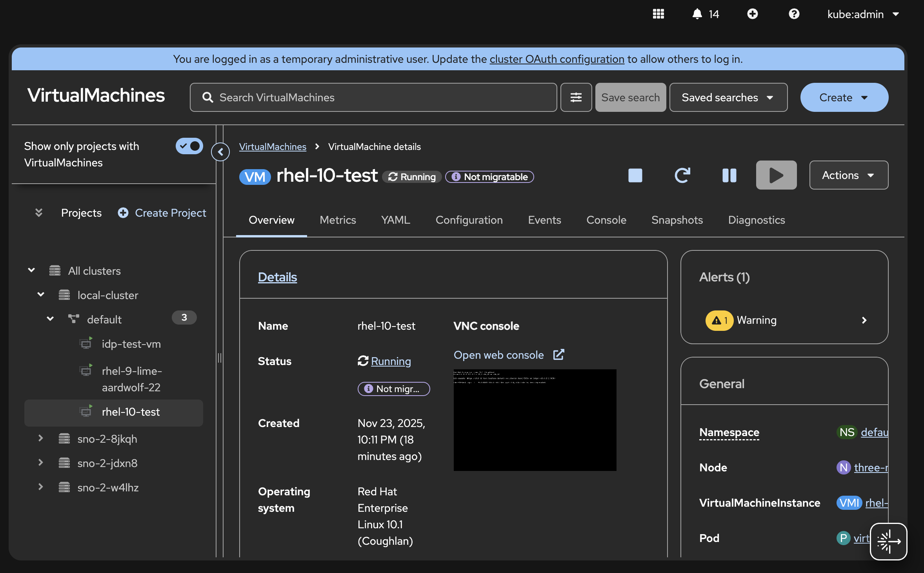This screenshot has width=924, height=573.
Task: Open the Saved searches dropdown
Action: (728, 97)
